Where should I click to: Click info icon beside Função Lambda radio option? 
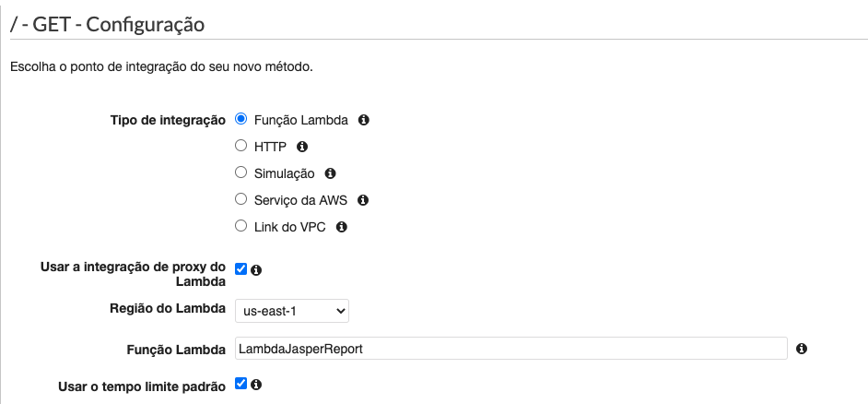(363, 120)
